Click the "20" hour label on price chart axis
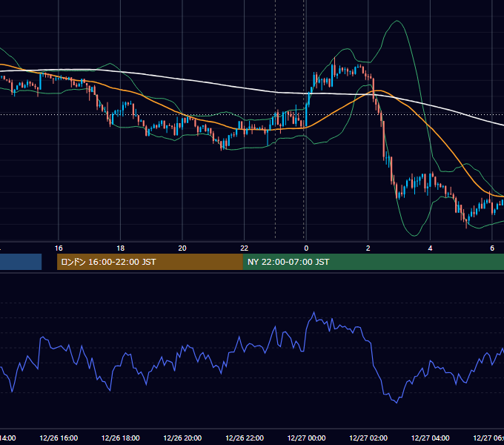 point(182,248)
